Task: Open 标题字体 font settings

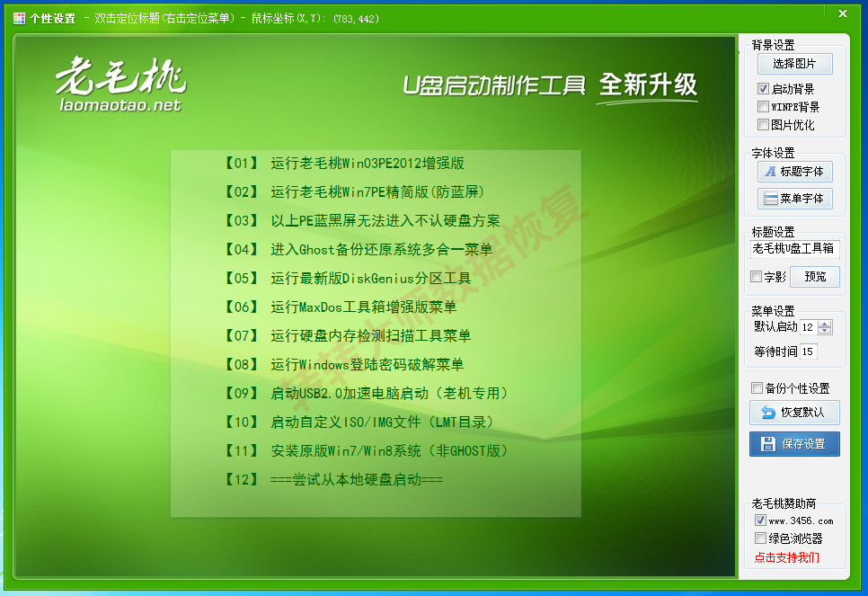Action: coord(794,172)
